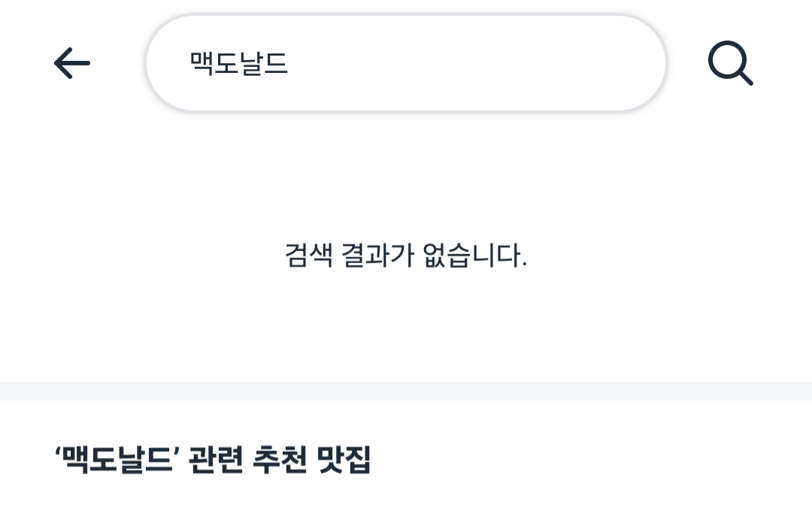Focus the search field containing 맥도날드
812x524 pixels.
coord(406,63)
